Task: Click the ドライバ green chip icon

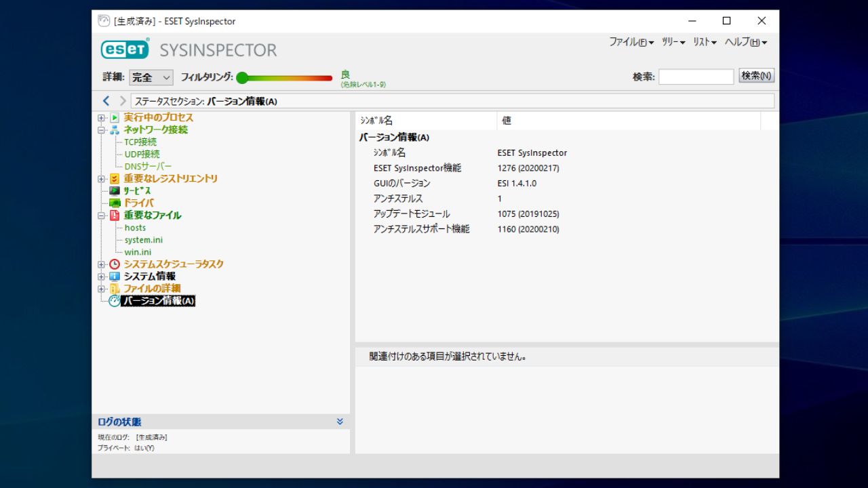Action: click(x=115, y=203)
